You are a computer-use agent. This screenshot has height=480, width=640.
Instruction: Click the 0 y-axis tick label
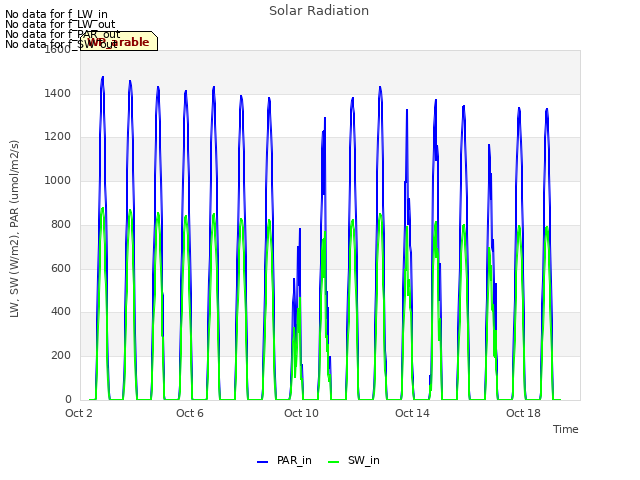(x=68, y=399)
